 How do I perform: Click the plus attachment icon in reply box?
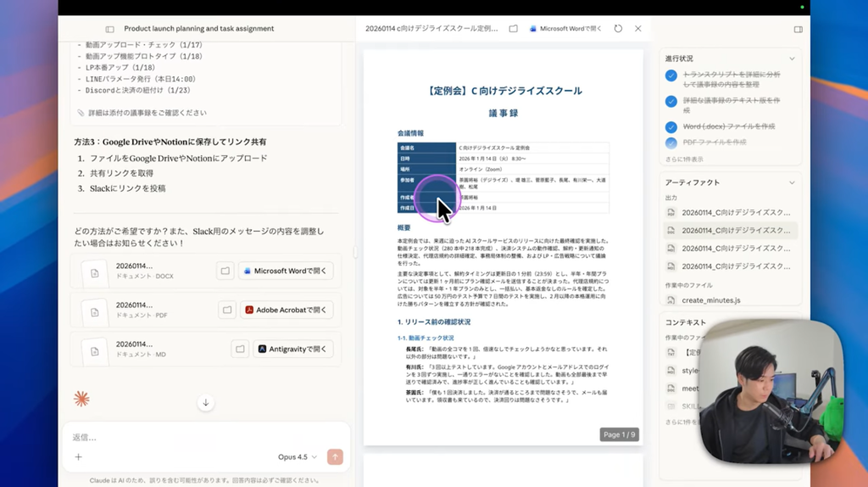[x=78, y=456]
